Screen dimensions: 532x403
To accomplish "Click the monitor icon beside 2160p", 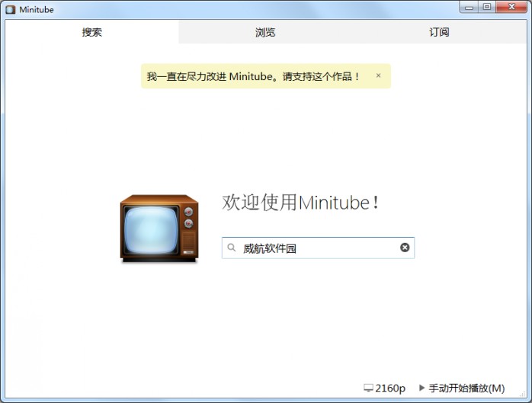I will coord(368,388).
